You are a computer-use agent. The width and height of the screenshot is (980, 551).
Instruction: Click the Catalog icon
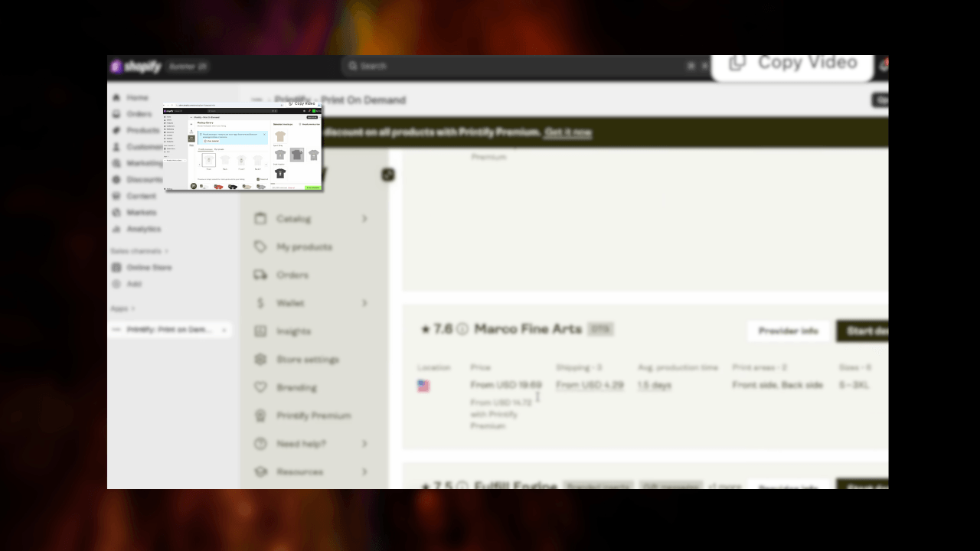(260, 219)
